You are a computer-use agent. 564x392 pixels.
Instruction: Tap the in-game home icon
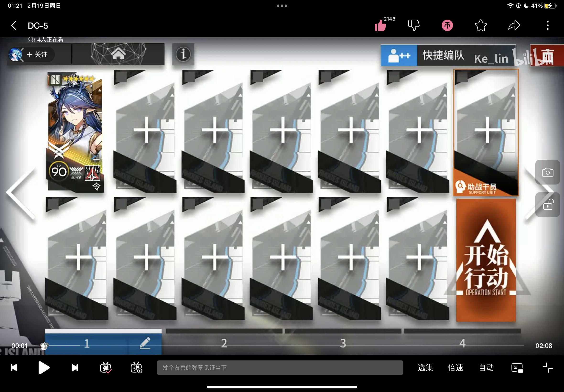(118, 54)
